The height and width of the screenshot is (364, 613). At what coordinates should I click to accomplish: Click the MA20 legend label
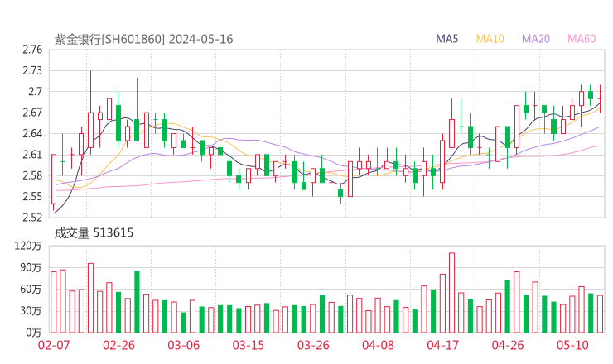(x=536, y=39)
